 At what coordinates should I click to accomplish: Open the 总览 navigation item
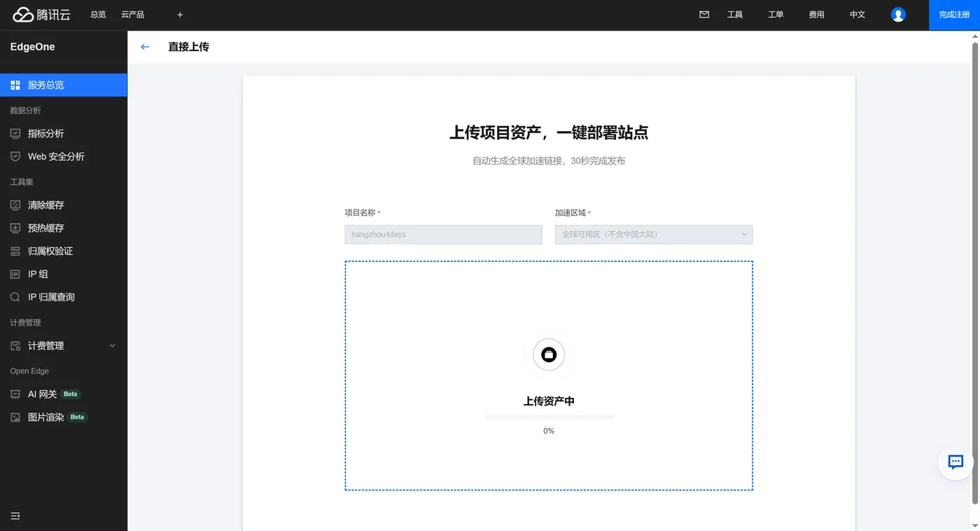97,14
